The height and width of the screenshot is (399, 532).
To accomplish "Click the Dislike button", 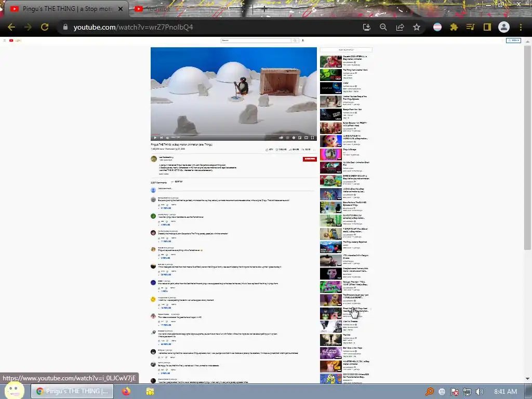I will 281,149.
